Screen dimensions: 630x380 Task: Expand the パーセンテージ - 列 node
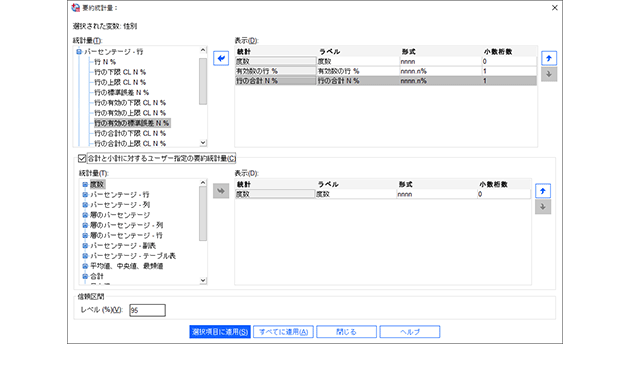[x=85, y=205]
